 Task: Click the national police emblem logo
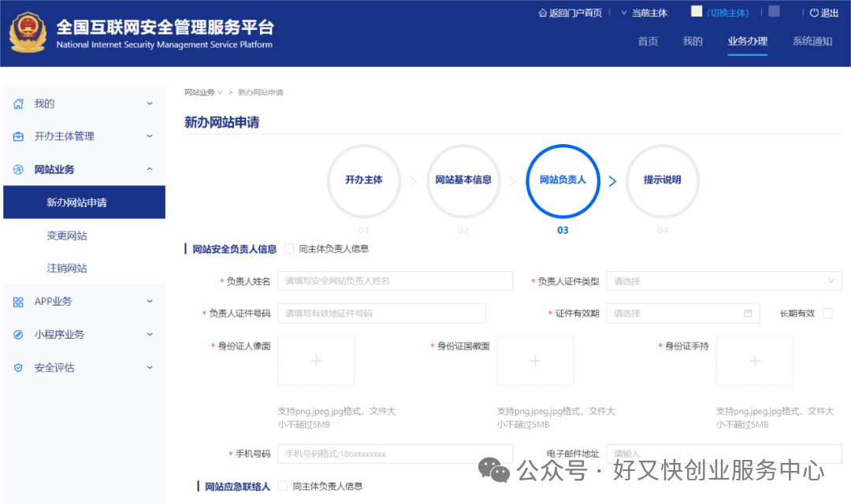28,32
